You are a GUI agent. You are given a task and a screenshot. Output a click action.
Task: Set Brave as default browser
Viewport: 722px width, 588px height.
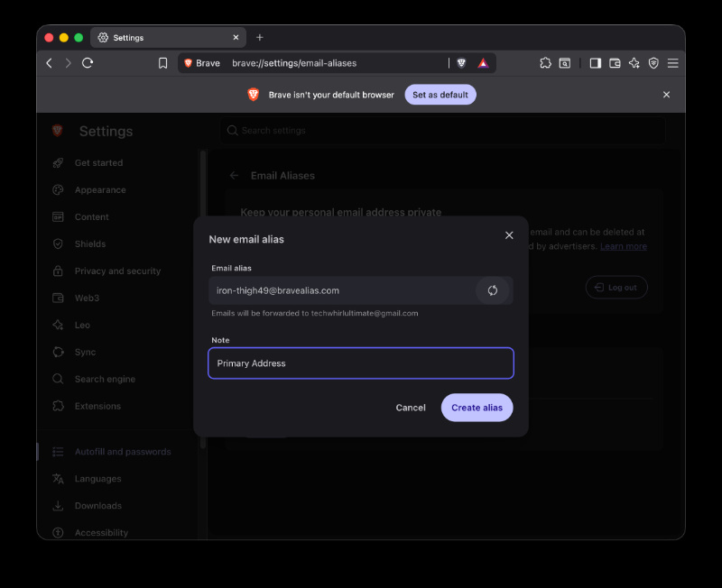pyautogui.click(x=440, y=95)
